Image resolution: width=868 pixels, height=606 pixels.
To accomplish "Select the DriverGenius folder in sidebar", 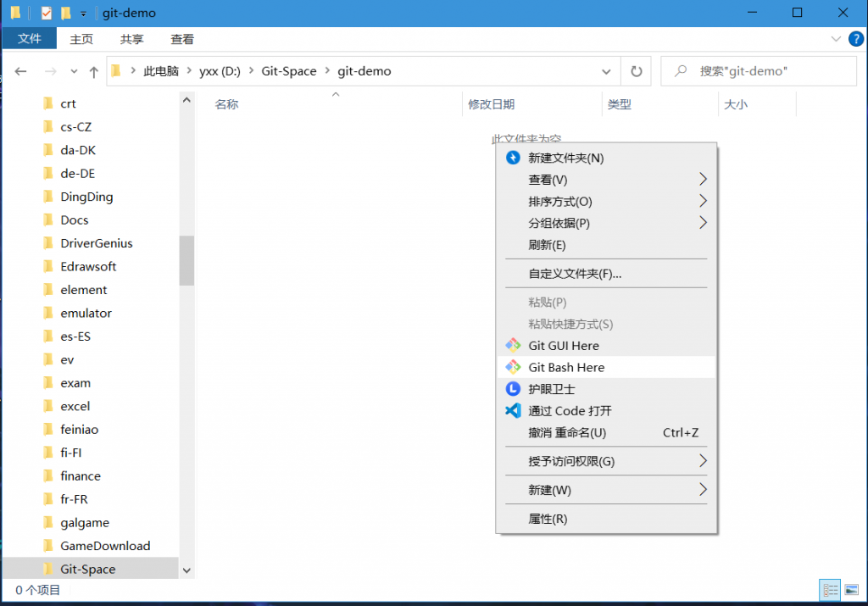I will [x=97, y=243].
